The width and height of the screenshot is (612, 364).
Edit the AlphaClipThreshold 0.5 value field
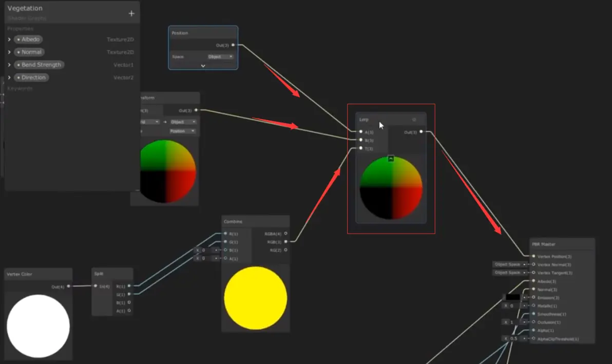click(515, 339)
